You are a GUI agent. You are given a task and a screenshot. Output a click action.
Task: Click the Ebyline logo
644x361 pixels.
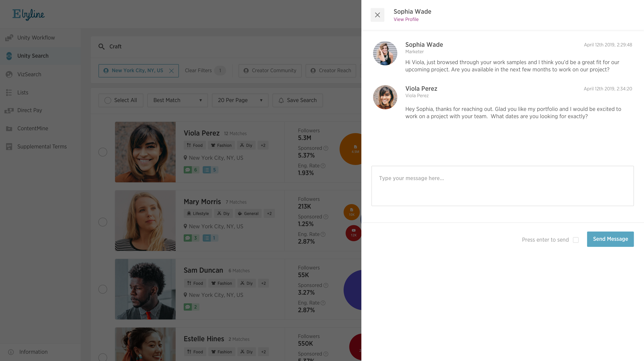[x=28, y=15]
